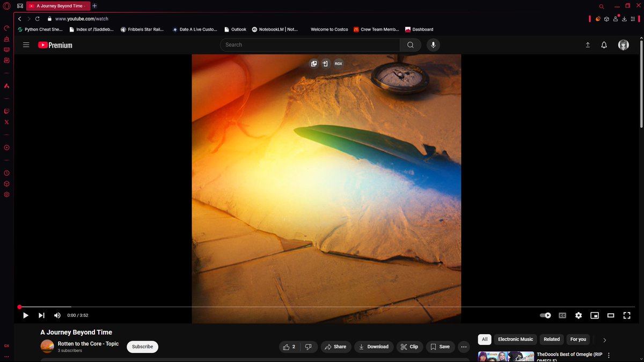This screenshot has height=362, width=644.
Task: Search with the magnifier button
Action: (x=411, y=45)
